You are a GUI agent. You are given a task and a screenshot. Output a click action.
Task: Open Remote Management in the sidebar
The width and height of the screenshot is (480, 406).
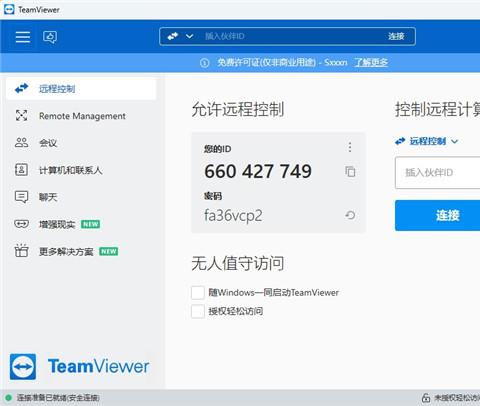[x=81, y=116]
